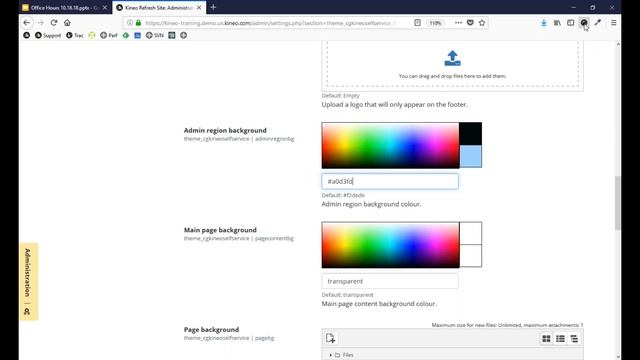Viewport: 640px width, 360px height.
Task: Click 'You can drag and drop files here' text
Action: pyautogui.click(x=452, y=76)
